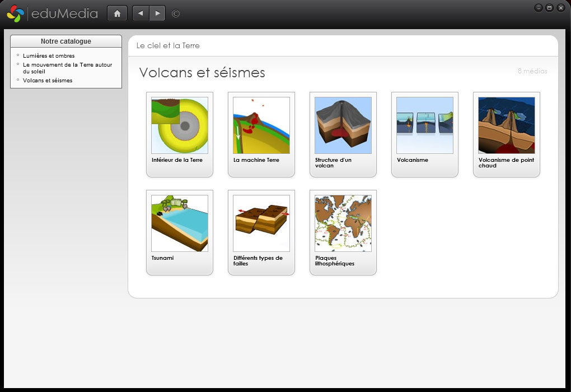Open the Tsunami animation thumbnail
The image size is (571, 392).
click(x=180, y=223)
